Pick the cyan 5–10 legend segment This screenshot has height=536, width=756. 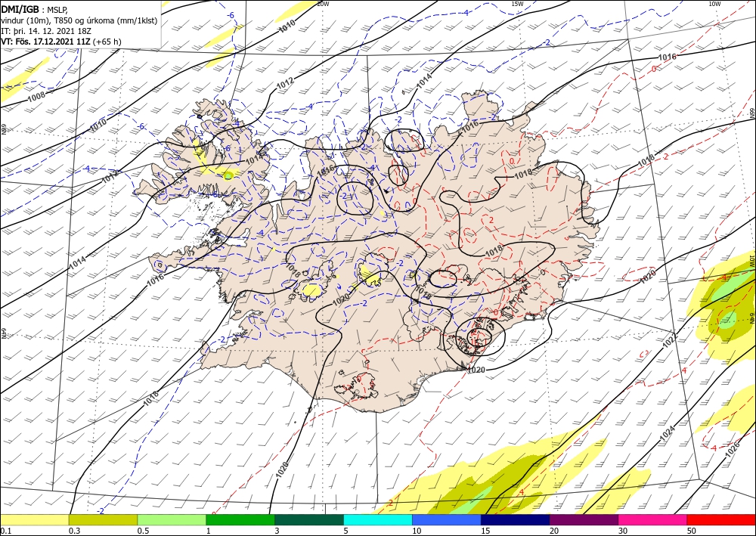coord(378,519)
